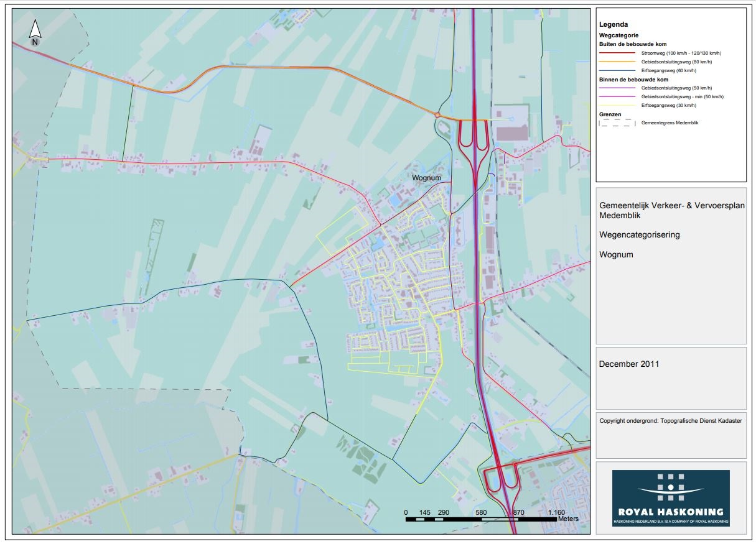Click the Royal Haskoning logo
The width and height of the screenshot is (756, 544).
(671, 498)
